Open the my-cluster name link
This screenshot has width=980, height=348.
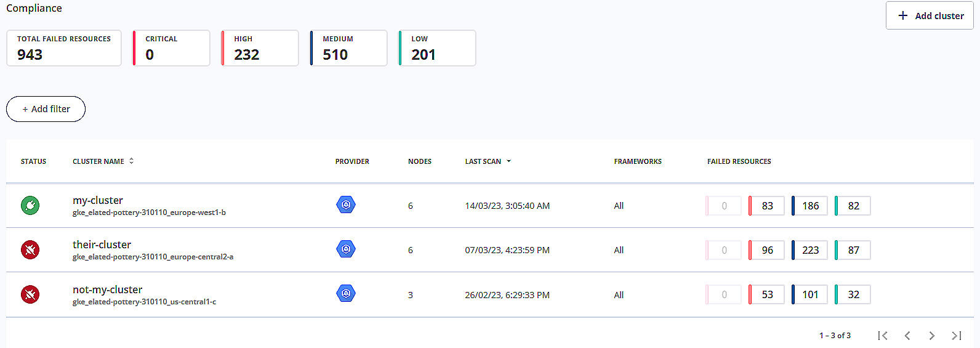pos(98,200)
